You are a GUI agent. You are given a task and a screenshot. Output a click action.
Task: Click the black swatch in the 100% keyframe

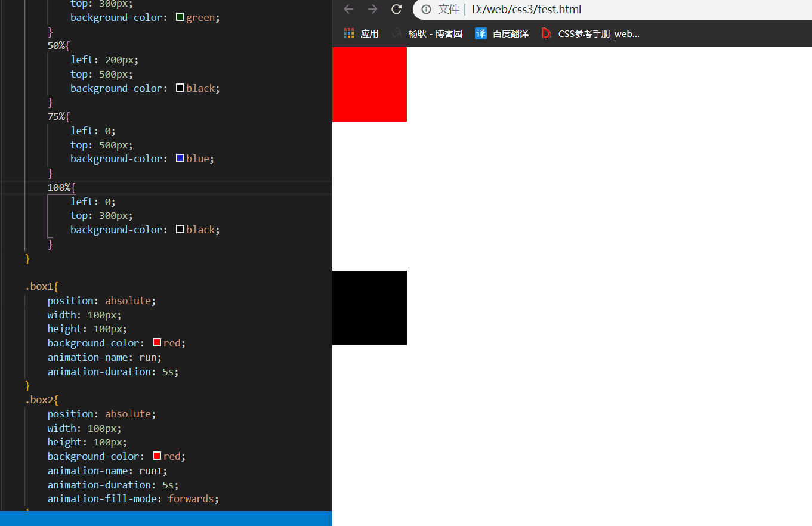[x=180, y=230]
